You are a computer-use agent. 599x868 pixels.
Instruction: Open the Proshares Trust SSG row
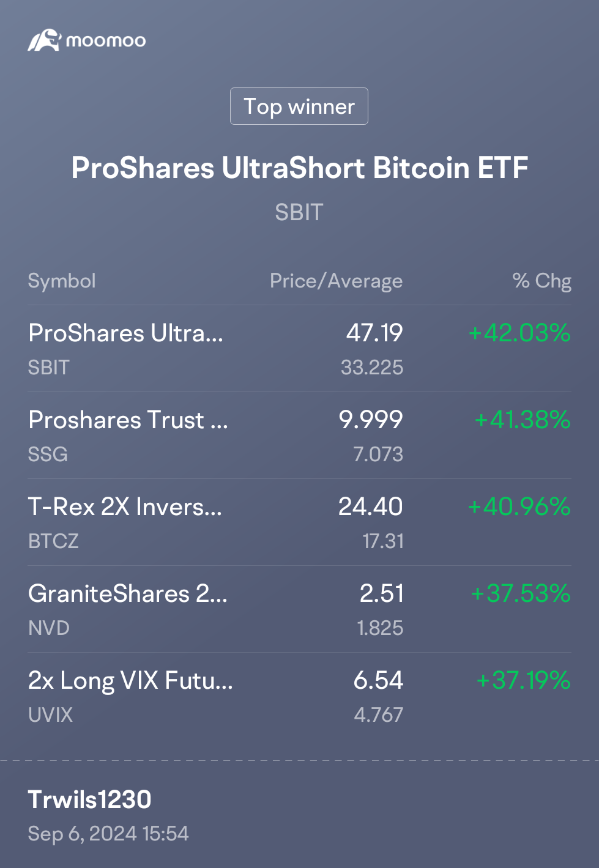click(300, 436)
